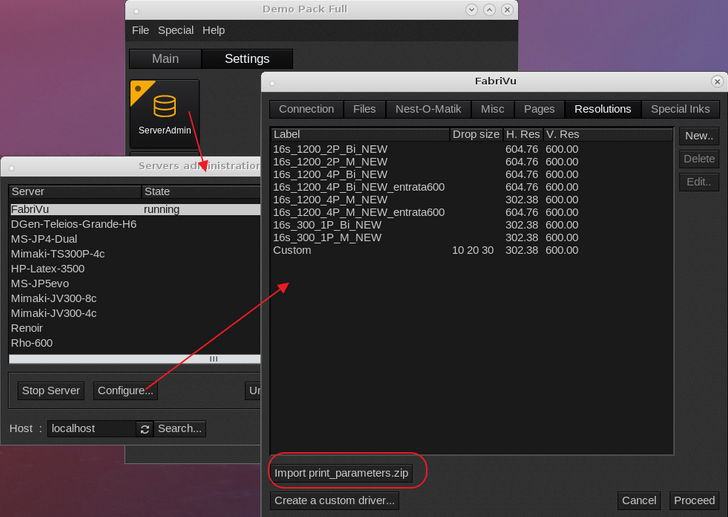
Task: Click the refresh icon next to localhost
Action: 145,429
